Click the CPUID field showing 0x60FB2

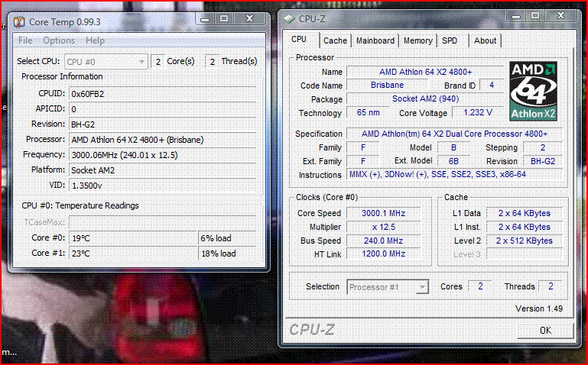tap(163, 94)
